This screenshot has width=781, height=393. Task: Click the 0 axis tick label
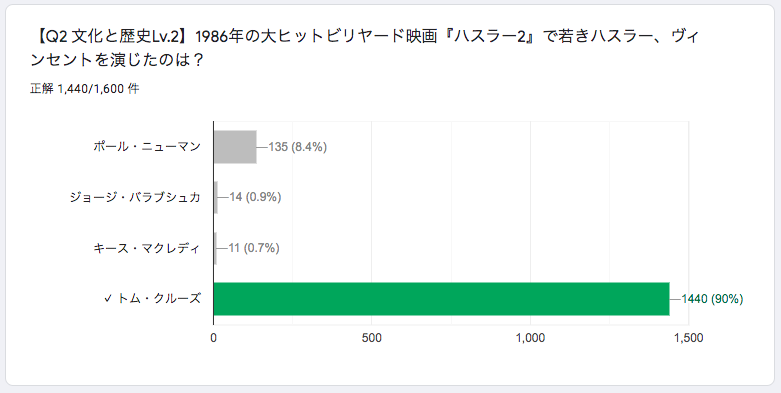[214, 338]
